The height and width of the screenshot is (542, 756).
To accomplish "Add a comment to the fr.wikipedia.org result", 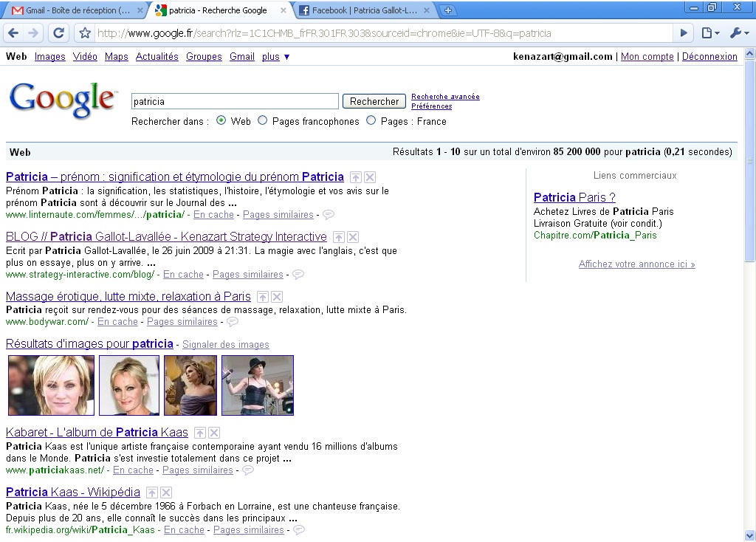I will [x=299, y=530].
